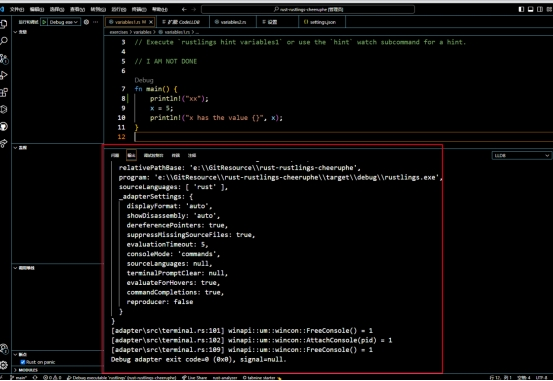Open the File menu

17,9
